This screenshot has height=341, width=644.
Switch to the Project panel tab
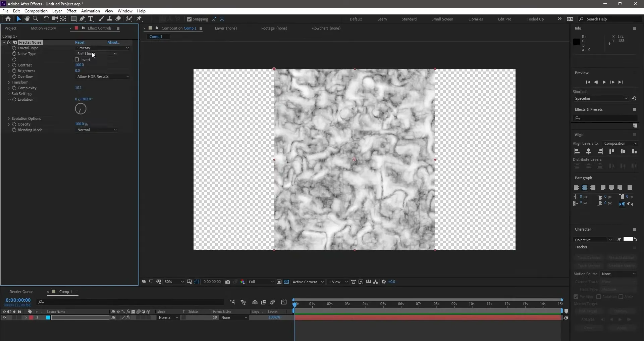[x=10, y=28]
